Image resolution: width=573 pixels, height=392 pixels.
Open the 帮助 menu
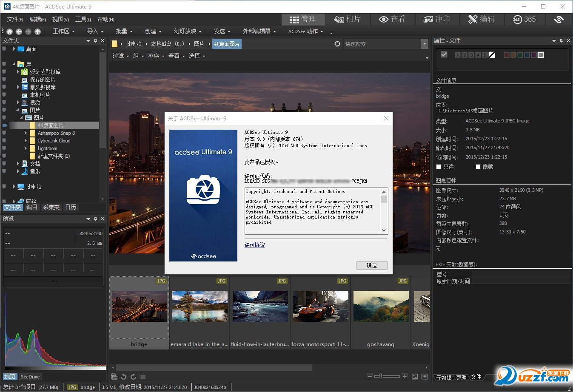click(105, 19)
